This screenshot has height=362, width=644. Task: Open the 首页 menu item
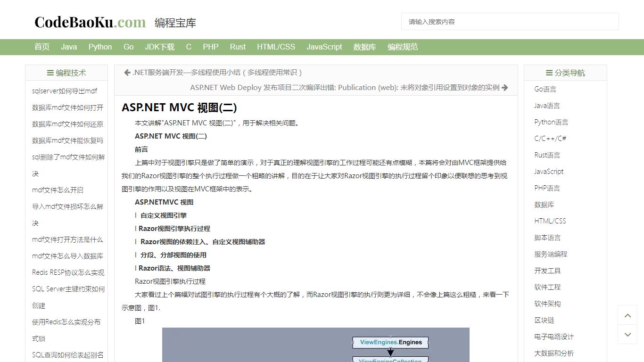click(x=42, y=47)
